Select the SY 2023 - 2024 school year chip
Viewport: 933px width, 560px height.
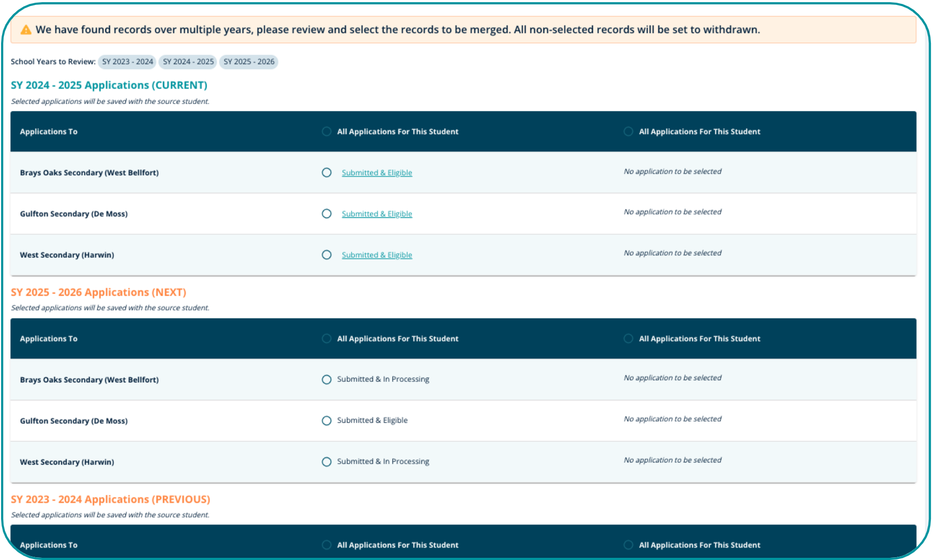127,62
